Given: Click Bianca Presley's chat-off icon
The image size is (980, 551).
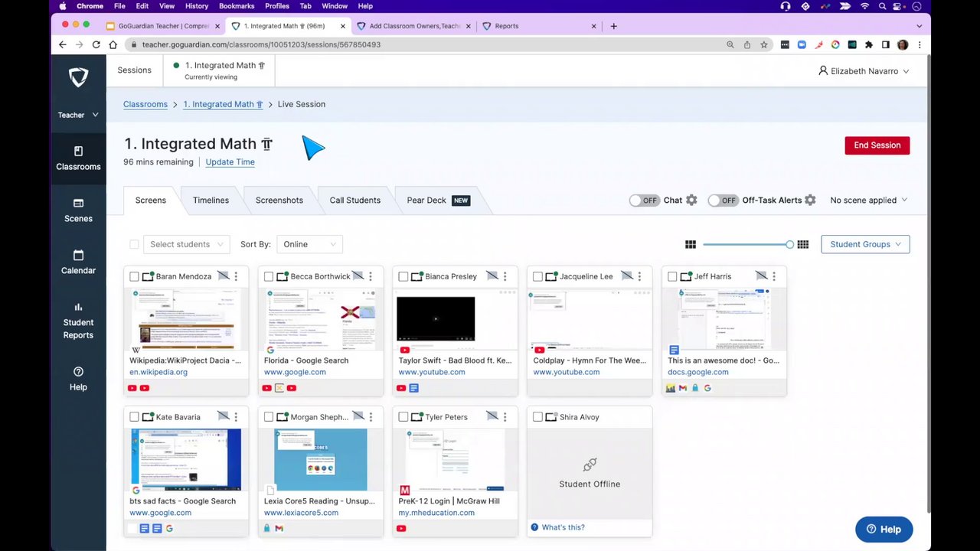Looking at the screenshot, I should tap(492, 275).
